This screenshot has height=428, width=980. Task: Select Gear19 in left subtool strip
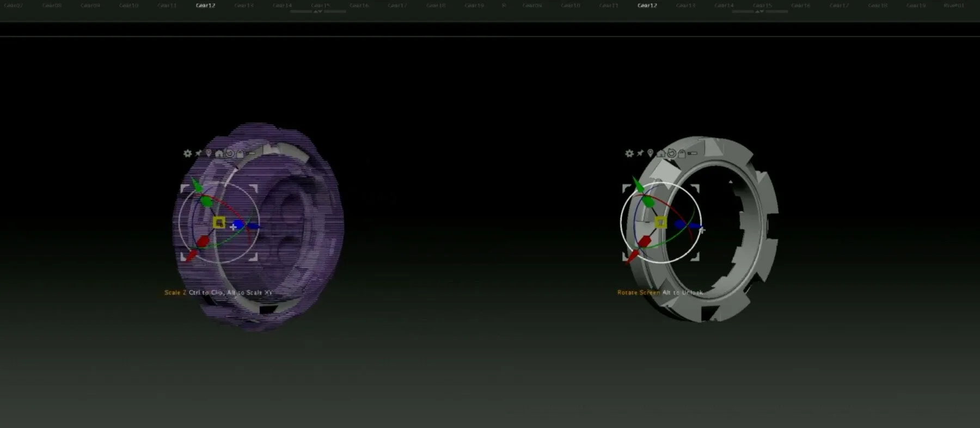(474, 5)
